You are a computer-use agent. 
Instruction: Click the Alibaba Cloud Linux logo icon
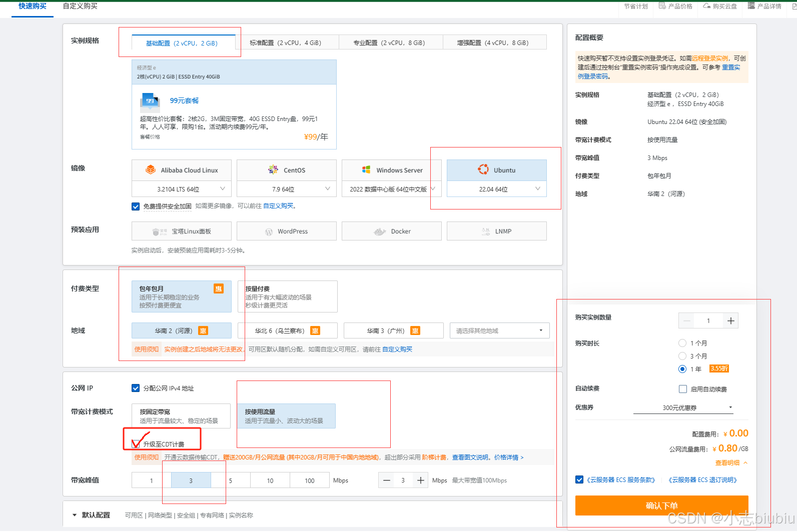(151, 170)
